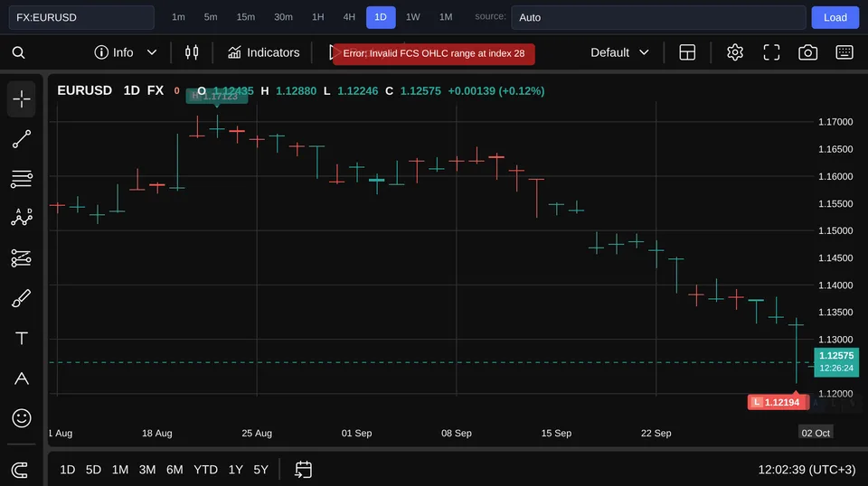Open the Fibonacci retracement lines tool
Screen dimensions: 868x486
click(22, 179)
